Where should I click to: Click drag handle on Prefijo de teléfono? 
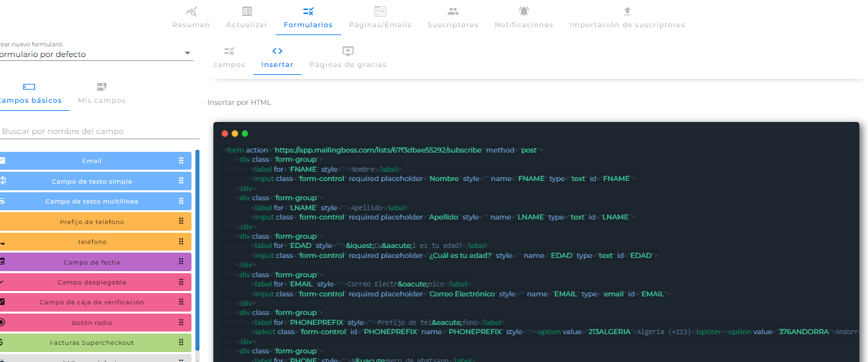point(181,221)
